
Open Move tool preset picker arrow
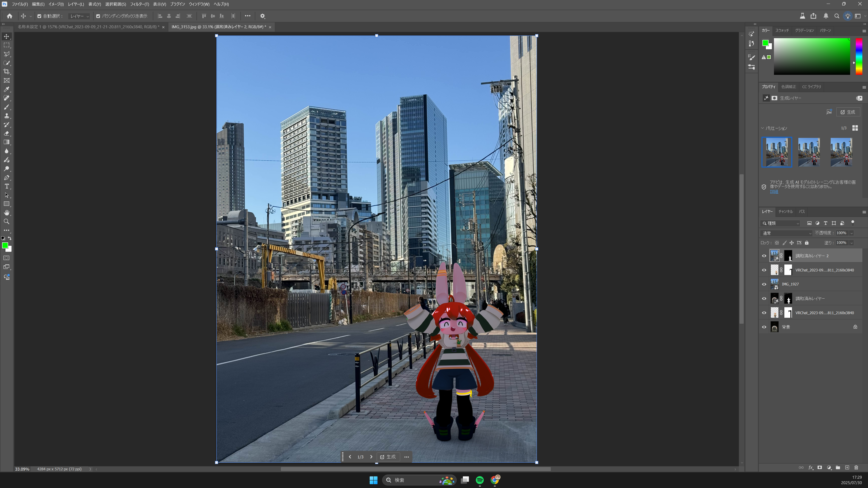pyautogui.click(x=31, y=16)
